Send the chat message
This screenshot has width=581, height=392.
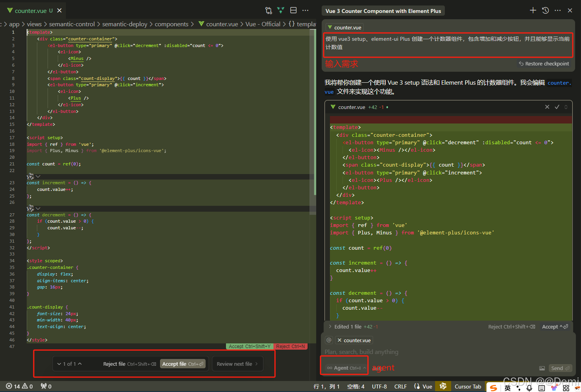coord(560,368)
